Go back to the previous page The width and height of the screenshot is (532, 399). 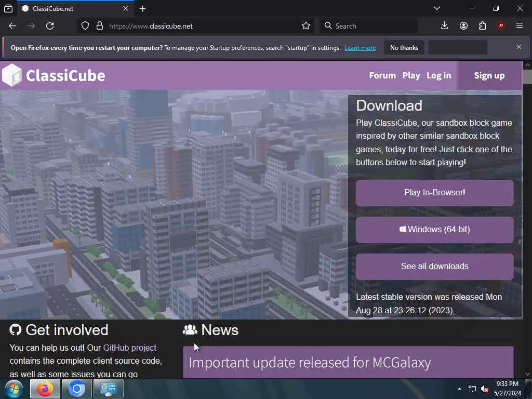point(12,26)
